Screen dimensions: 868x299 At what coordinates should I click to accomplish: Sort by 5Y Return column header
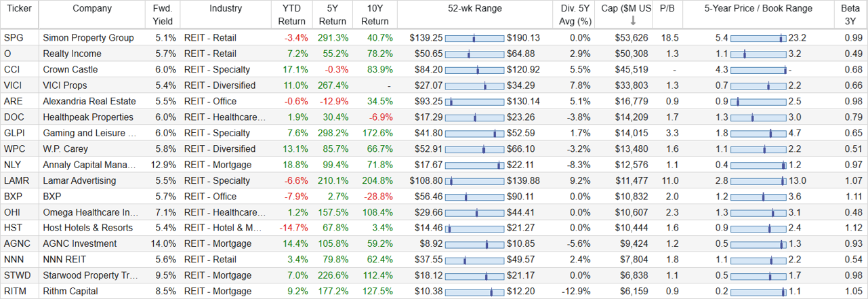pos(332,15)
